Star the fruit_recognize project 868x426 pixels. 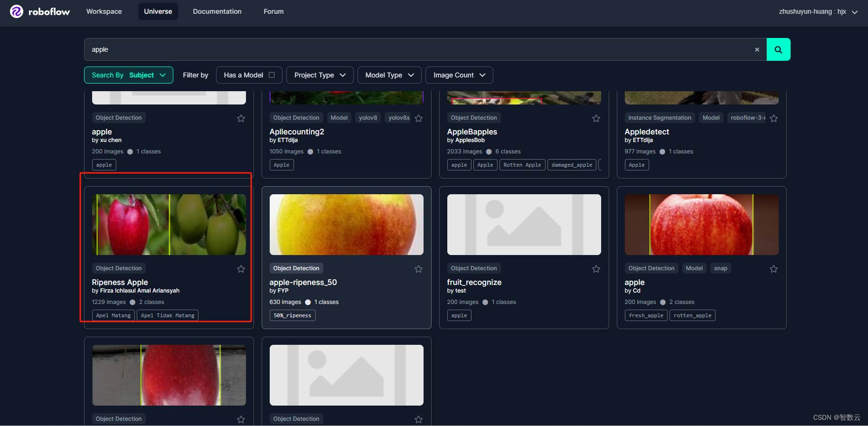pos(596,269)
